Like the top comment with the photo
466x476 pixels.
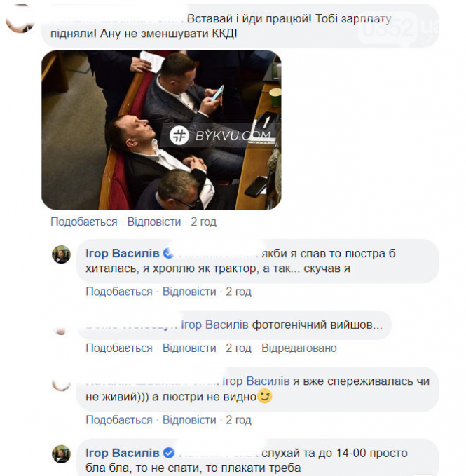tap(83, 222)
